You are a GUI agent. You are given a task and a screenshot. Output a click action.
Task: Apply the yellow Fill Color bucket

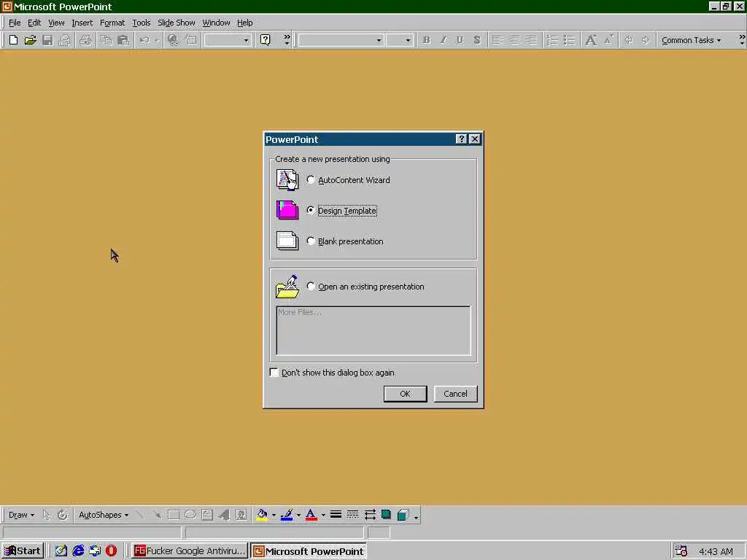[262, 515]
